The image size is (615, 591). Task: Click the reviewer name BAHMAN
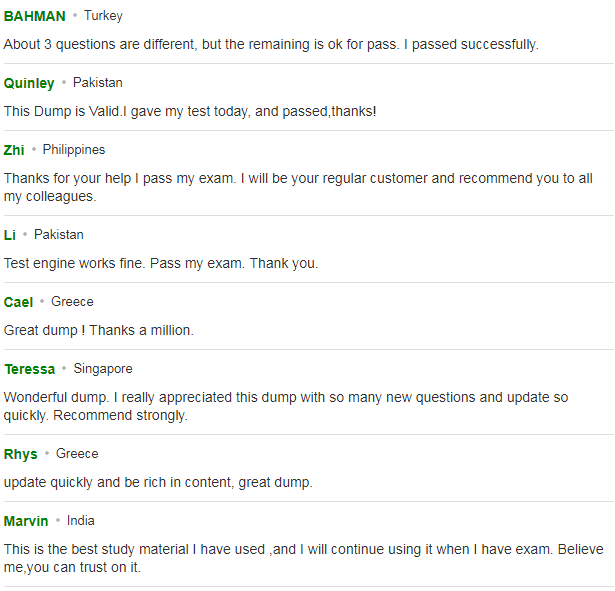click(x=35, y=16)
